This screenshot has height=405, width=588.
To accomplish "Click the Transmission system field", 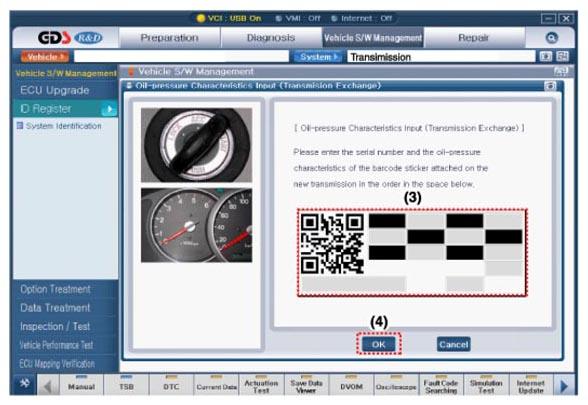I will [441, 57].
